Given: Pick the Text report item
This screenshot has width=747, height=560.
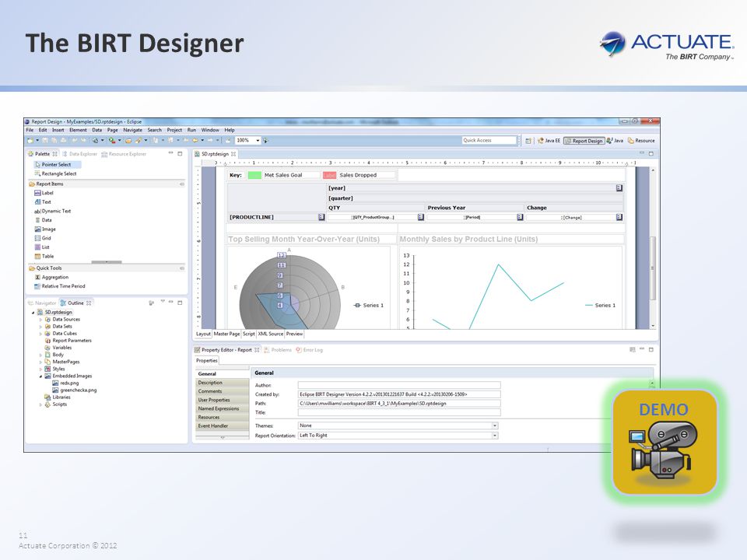Looking at the screenshot, I should click(43, 202).
